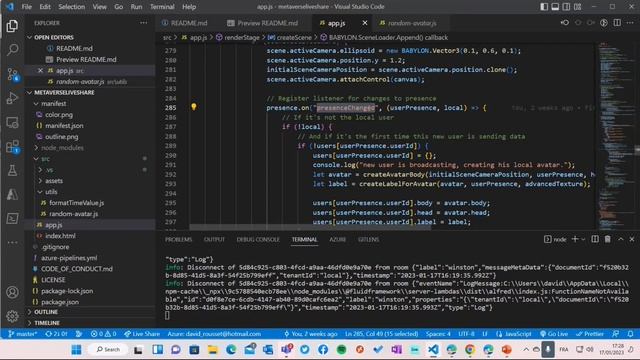Click the lightbulb code action on line 285

tap(193, 107)
